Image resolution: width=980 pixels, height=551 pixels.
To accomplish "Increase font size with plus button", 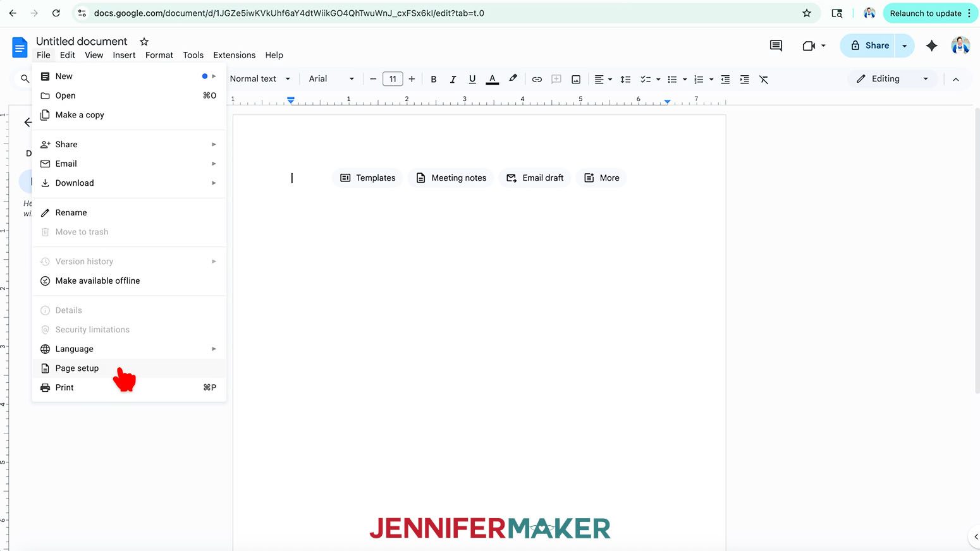I will (x=412, y=79).
